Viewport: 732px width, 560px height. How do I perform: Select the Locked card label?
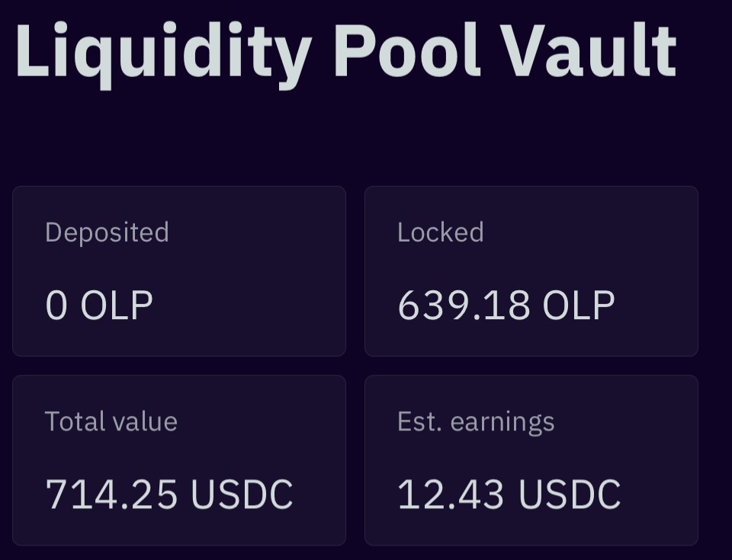(440, 232)
